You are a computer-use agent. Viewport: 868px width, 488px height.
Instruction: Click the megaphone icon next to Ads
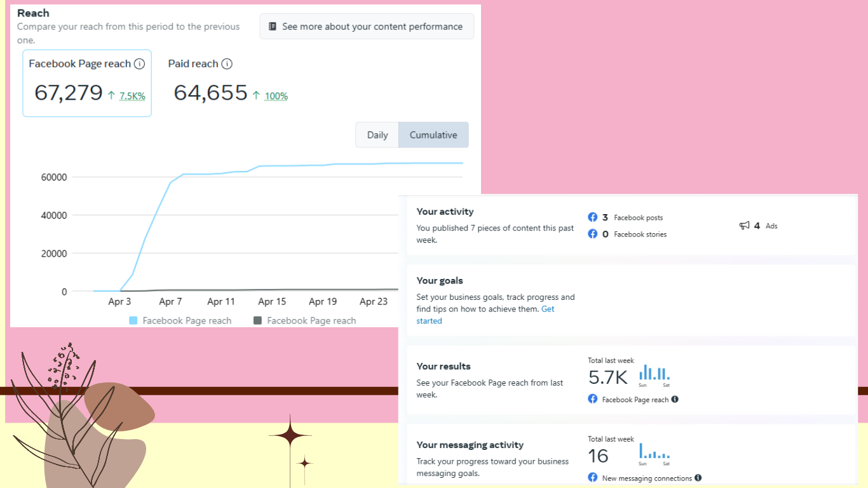745,226
